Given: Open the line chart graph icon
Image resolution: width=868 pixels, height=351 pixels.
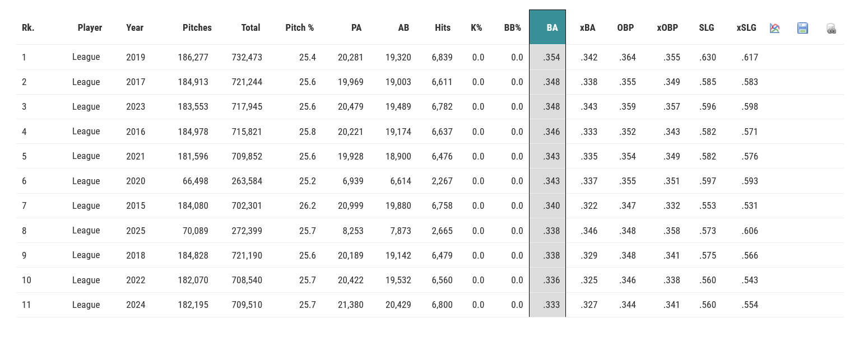Looking at the screenshot, I should tap(774, 28).
